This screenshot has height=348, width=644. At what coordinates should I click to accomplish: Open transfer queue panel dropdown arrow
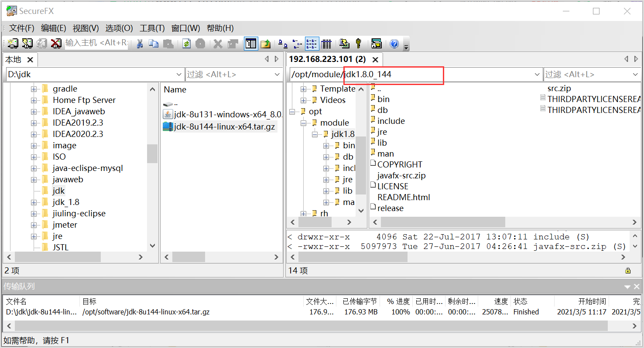[x=627, y=287]
